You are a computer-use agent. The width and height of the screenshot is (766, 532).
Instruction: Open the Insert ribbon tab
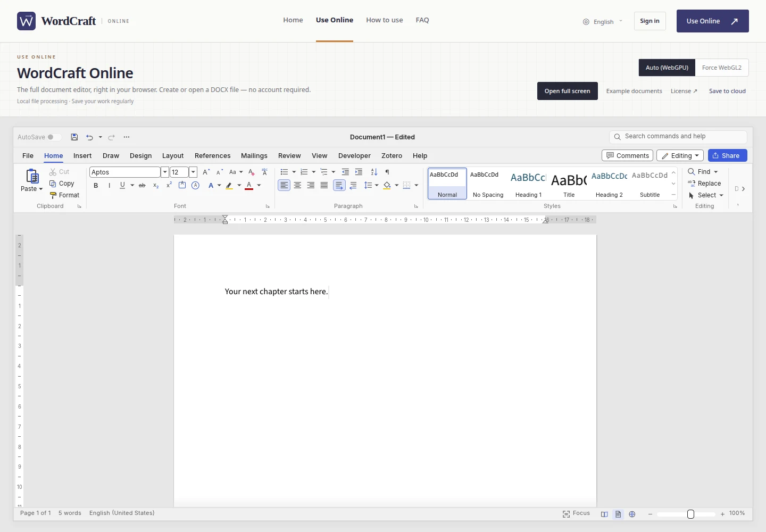82,156
